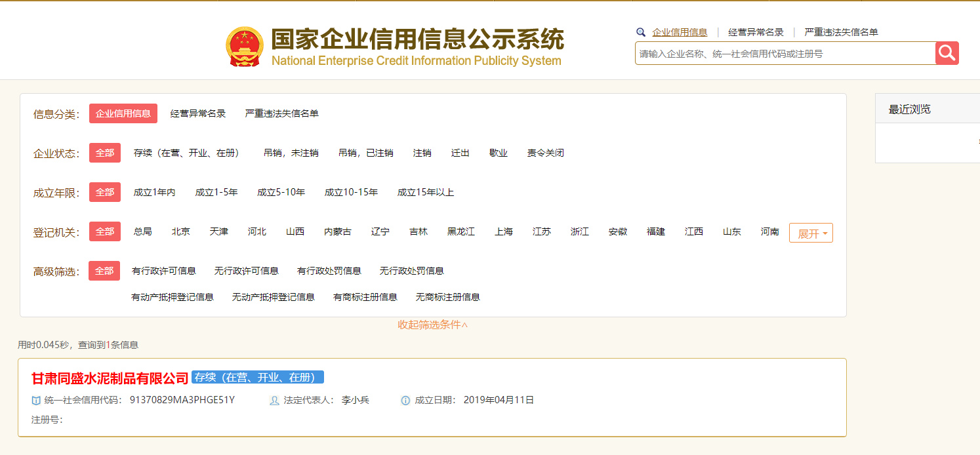
Task: Choose 河北 registration authority
Action: (257, 231)
